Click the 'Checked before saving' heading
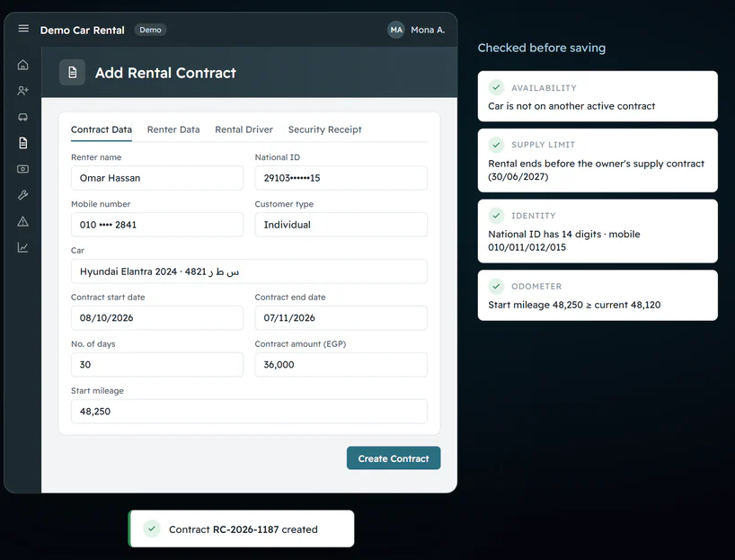This screenshot has height=560, width=735. (542, 48)
